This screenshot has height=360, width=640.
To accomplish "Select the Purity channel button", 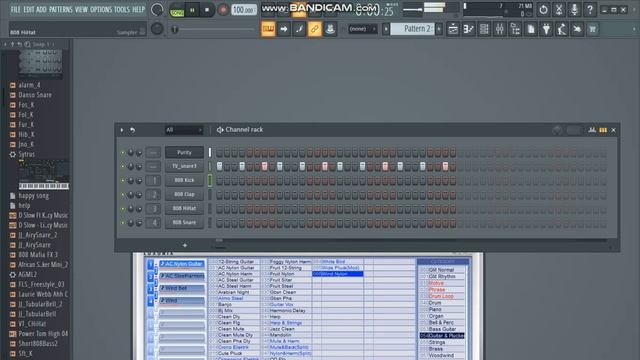I will (184, 152).
